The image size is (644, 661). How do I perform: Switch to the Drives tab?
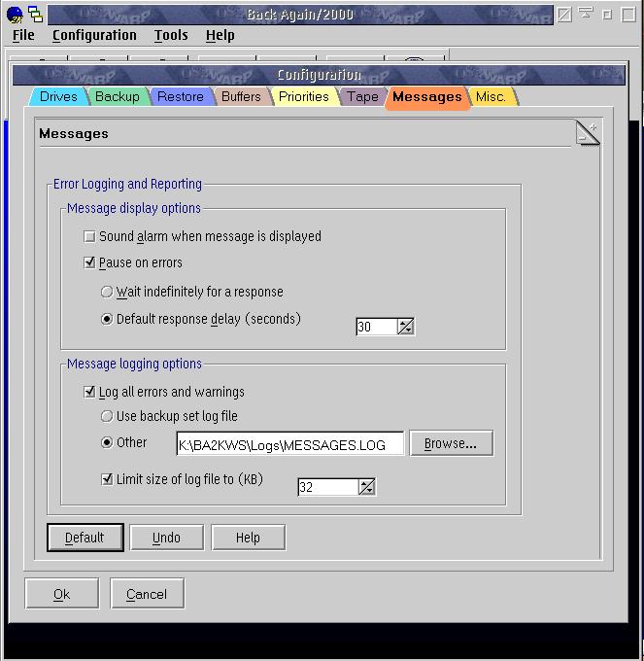pos(58,96)
